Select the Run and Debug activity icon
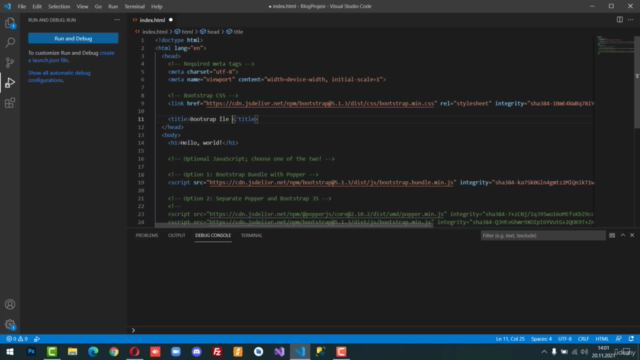 (10, 82)
